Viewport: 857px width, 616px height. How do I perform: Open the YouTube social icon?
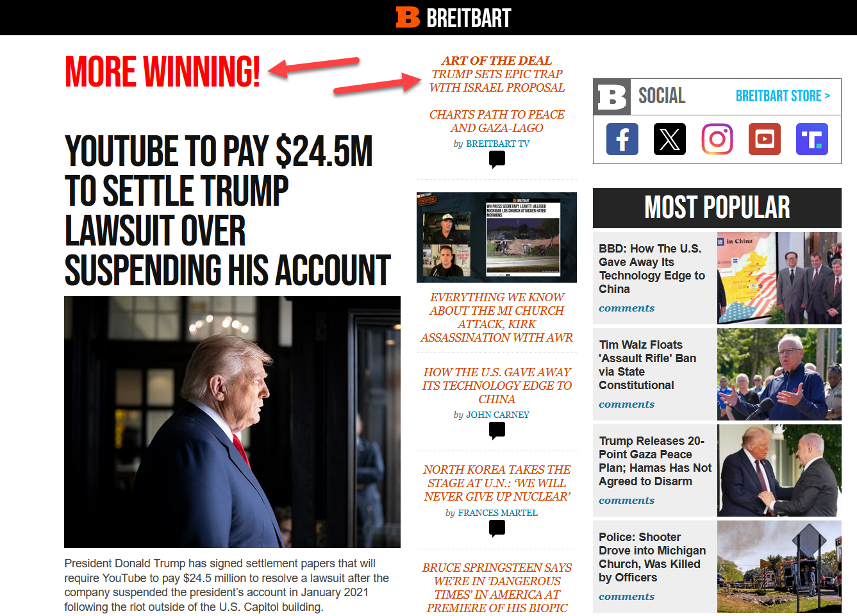765,139
